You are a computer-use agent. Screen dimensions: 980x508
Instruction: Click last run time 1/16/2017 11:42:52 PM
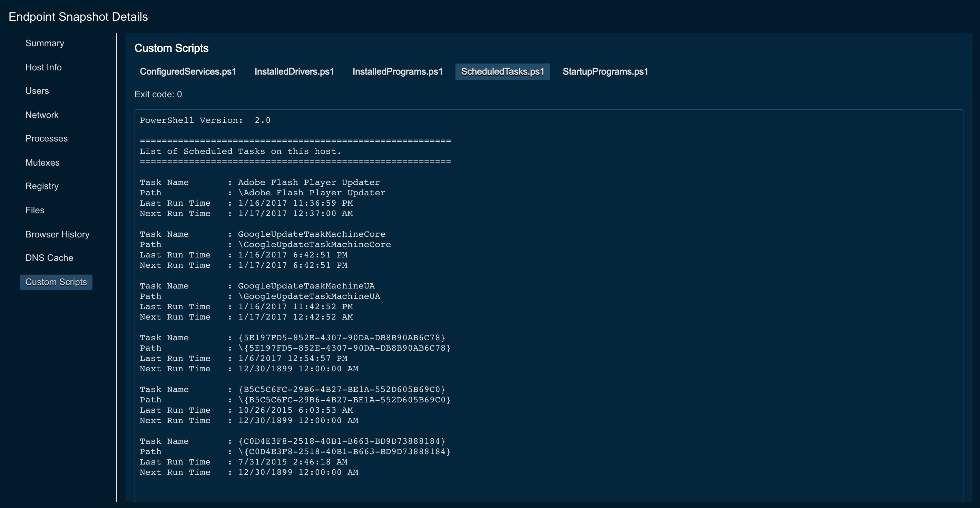pos(296,306)
